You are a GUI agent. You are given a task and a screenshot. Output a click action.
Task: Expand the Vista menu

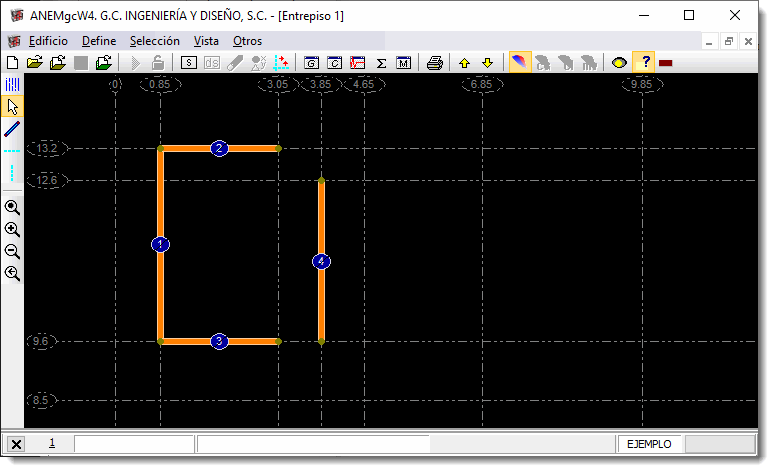point(206,41)
